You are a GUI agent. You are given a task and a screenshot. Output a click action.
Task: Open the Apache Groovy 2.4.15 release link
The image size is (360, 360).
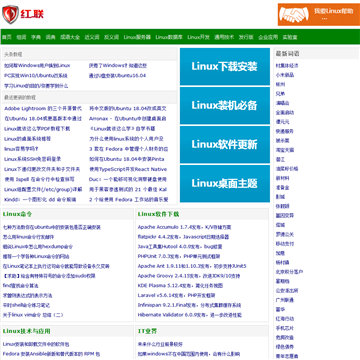click(x=189, y=276)
